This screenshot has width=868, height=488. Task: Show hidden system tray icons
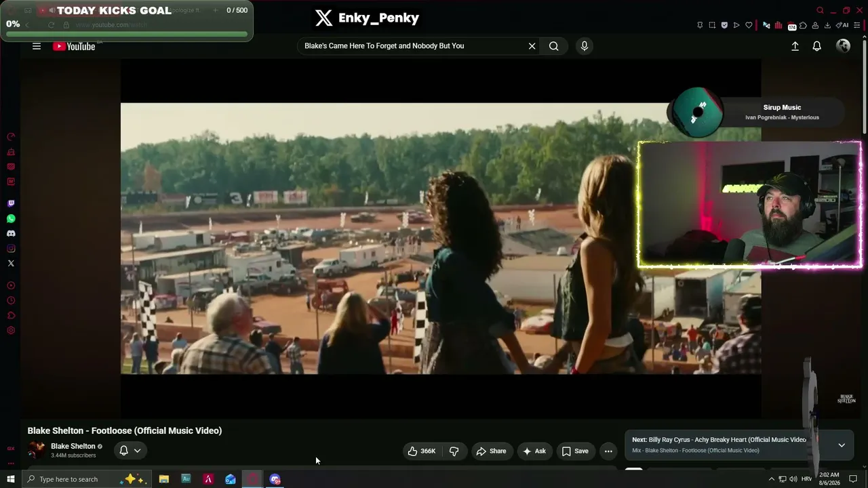771,479
